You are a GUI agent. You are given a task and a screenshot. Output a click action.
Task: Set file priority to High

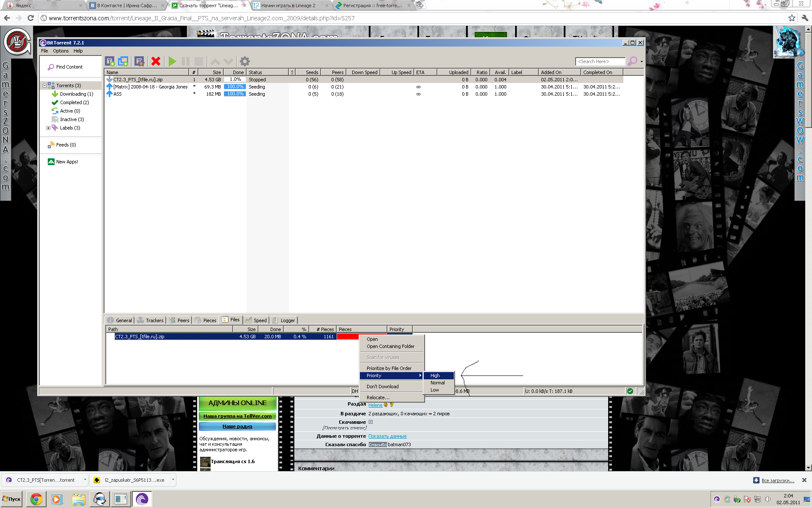tap(439, 375)
